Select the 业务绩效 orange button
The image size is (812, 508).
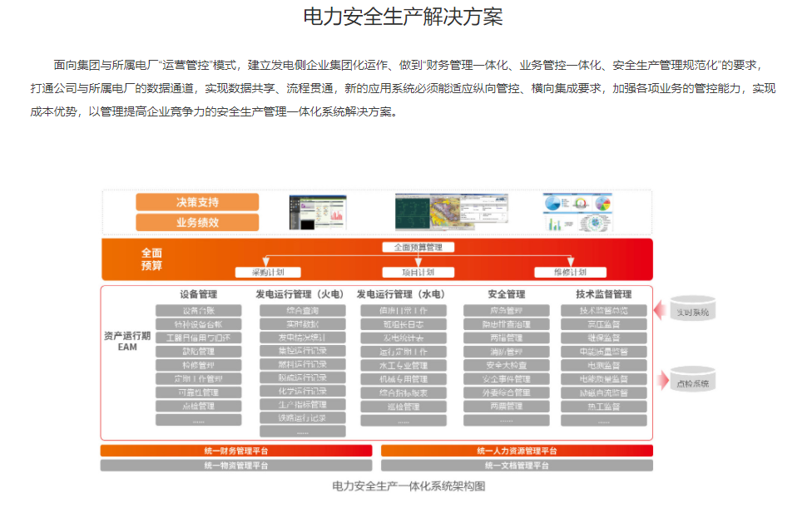197,222
